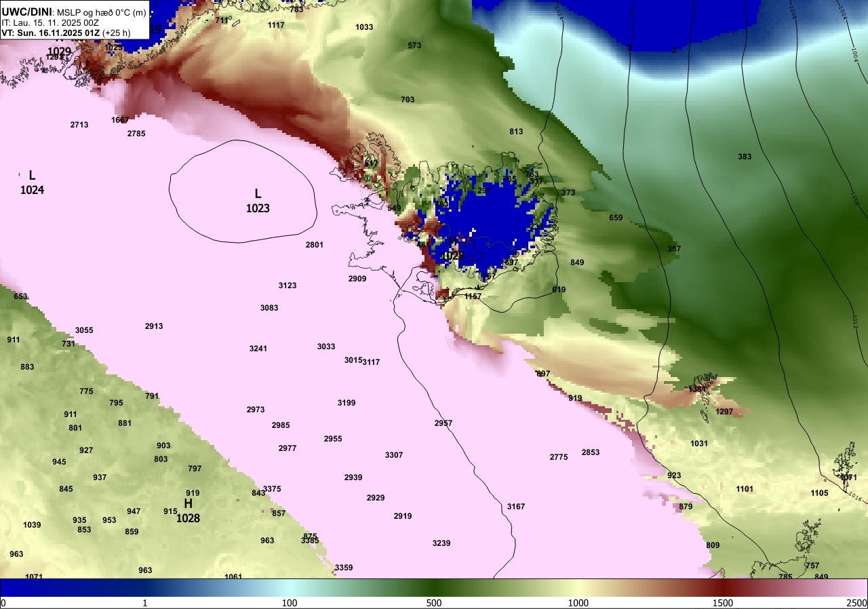Image resolution: width=868 pixels, height=609 pixels.
Task: Click the 2713 height value
Action: (79, 125)
